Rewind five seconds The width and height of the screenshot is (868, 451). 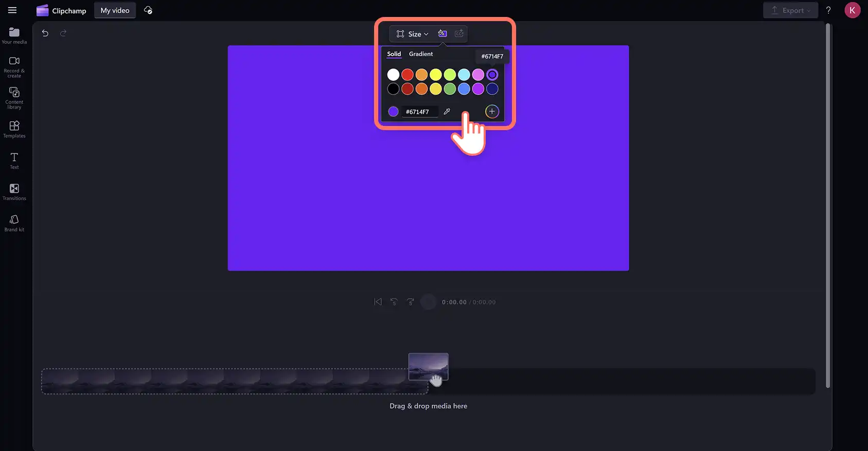[x=394, y=302]
